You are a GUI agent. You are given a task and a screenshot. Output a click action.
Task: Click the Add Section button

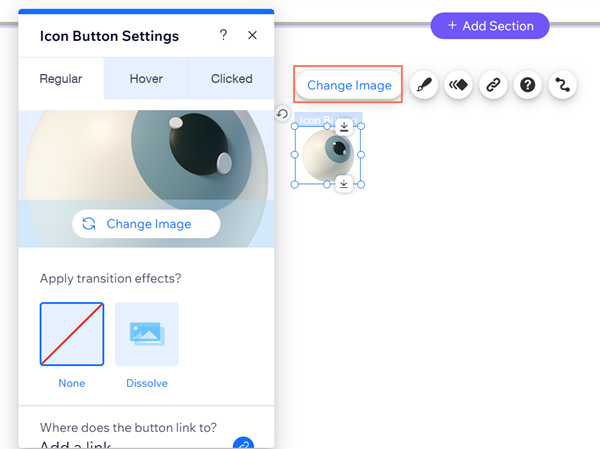490,26
